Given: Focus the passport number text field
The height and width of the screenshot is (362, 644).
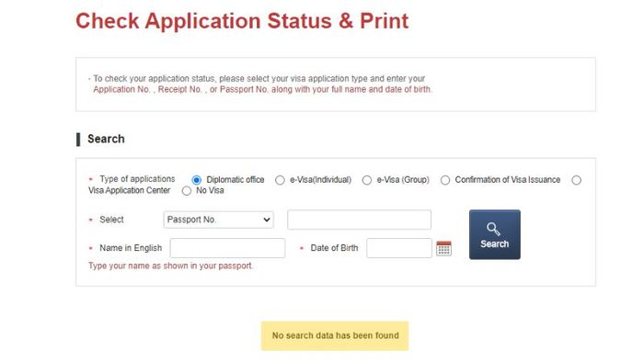Looking at the screenshot, I should pyautogui.click(x=360, y=220).
